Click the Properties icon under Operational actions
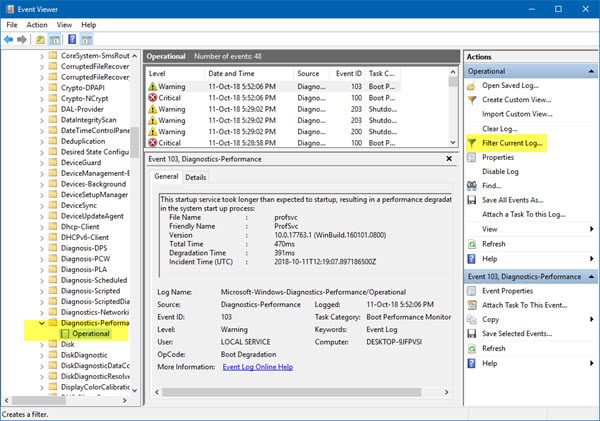The image size is (600, 421). [472, 157]
